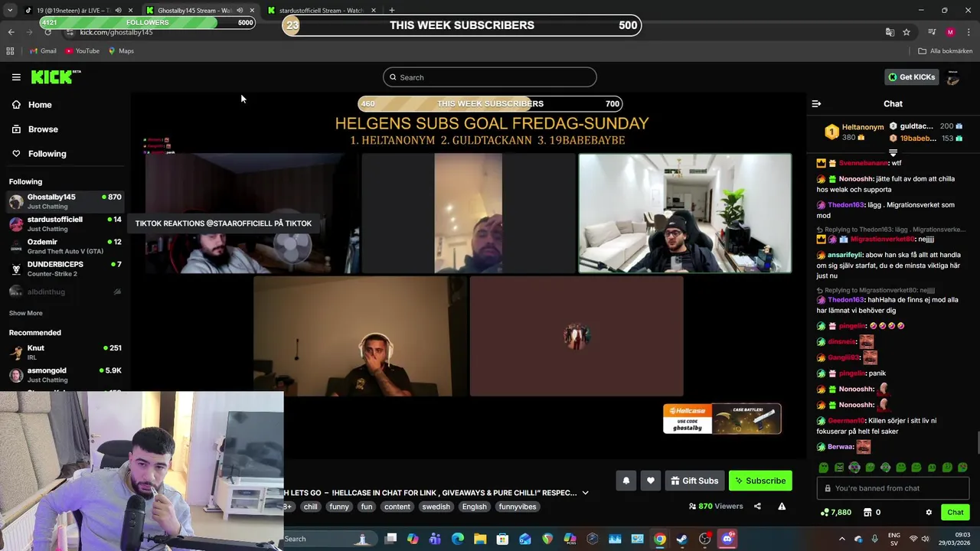
Task: Open File Explorer in taskbar
Action: point(480,539)
